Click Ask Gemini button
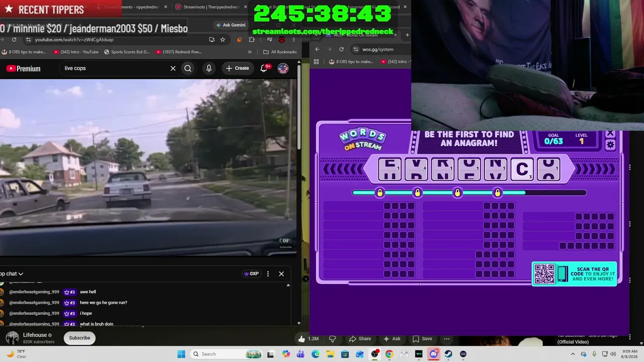 click(x=231, y=25)
